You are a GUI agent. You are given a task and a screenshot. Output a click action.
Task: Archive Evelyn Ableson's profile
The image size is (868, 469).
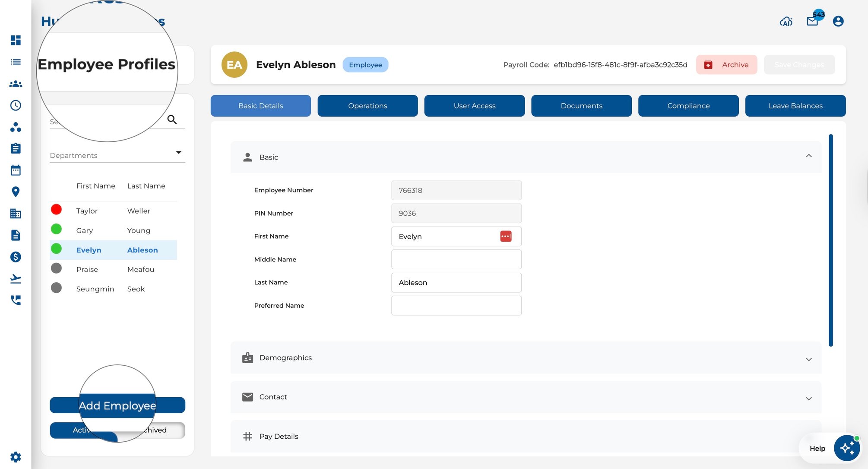click(726, 65)
